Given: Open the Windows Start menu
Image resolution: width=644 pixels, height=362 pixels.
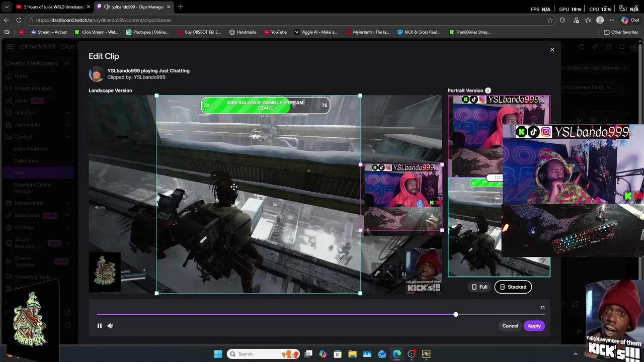Looking at the screenshot, I should tap(218, 354).
